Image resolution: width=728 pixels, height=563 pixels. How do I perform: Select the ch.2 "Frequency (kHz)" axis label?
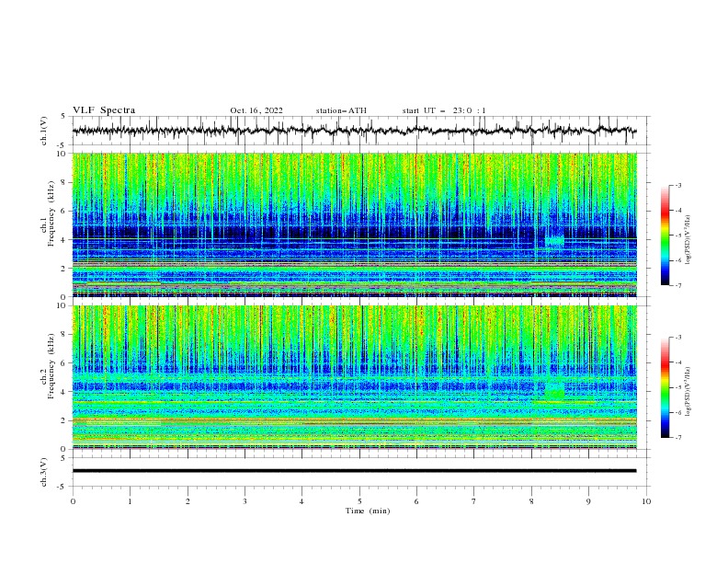coord(52,366)
